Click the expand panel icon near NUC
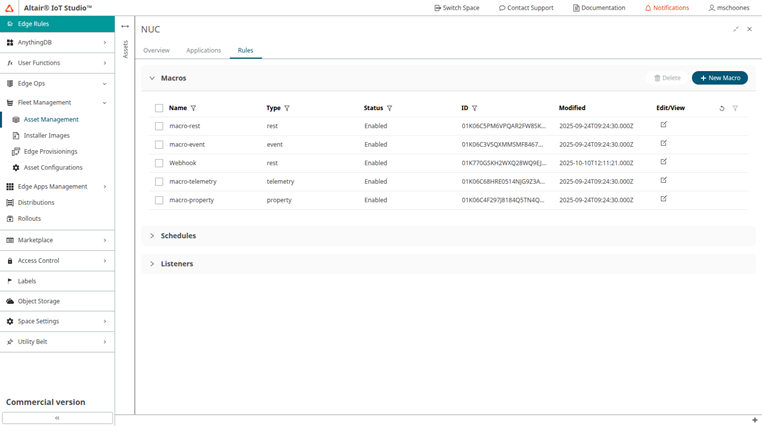Screen dimensions: 762x426 click(736, 29)
